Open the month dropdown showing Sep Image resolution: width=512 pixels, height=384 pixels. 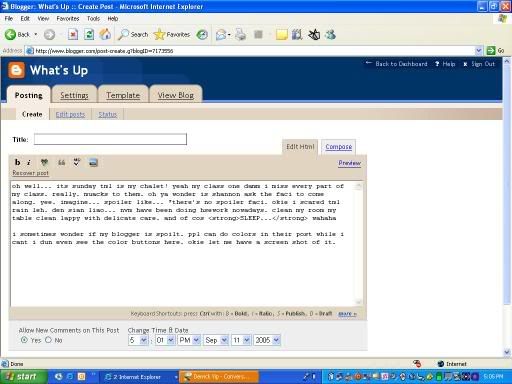pyautogui.click(x=216, y=340)
